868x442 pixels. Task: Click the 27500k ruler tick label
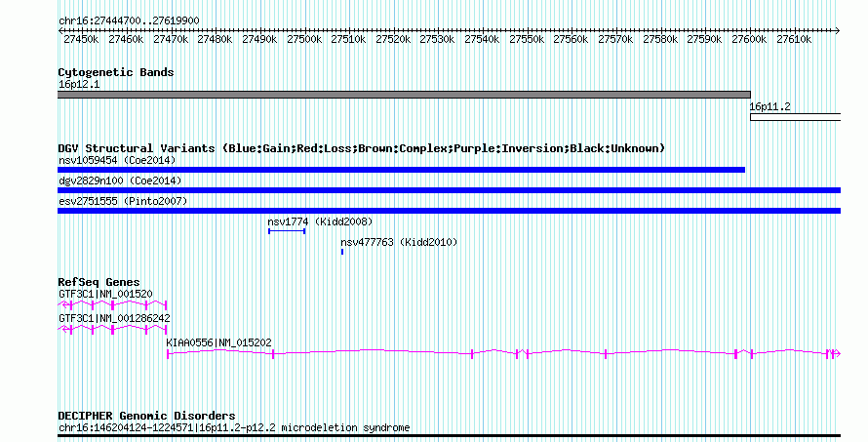(304, 39)
